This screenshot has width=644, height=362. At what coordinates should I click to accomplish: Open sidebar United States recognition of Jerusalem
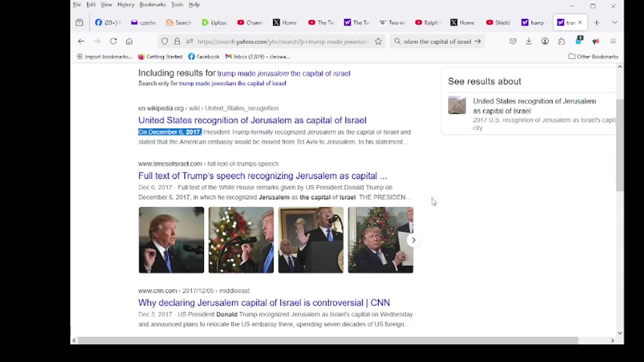tap(534, 106)
